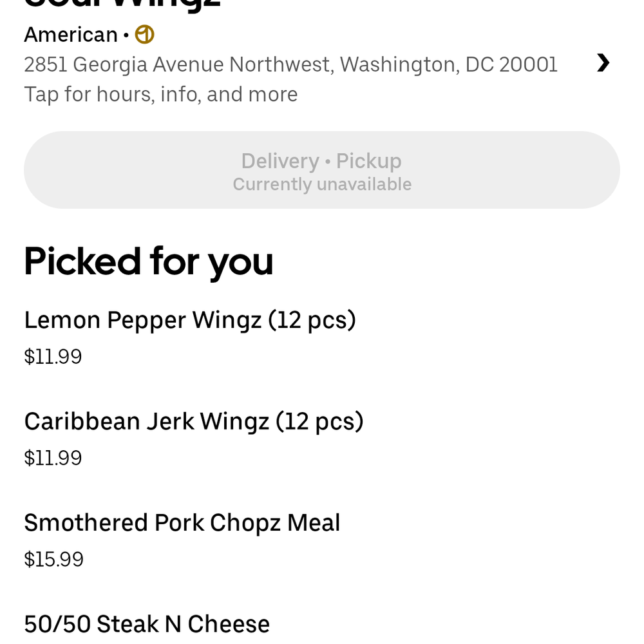Open the 2851 Georgia Avenue Northwest address
This screenshot has height=644, width=644.
click(291, 64)
